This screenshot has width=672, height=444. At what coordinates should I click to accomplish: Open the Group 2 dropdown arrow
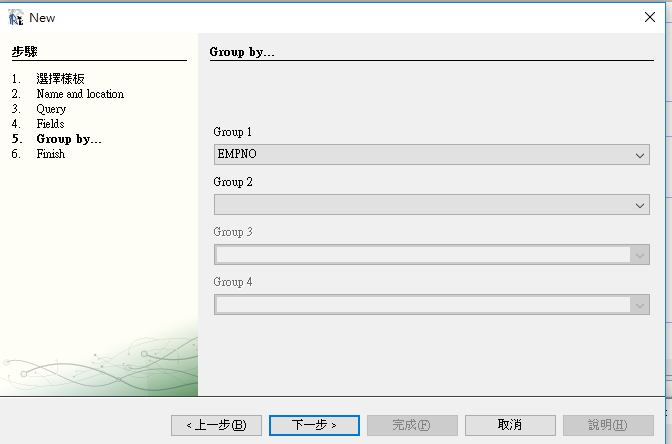pyautogui.click(x=640, y=205)
